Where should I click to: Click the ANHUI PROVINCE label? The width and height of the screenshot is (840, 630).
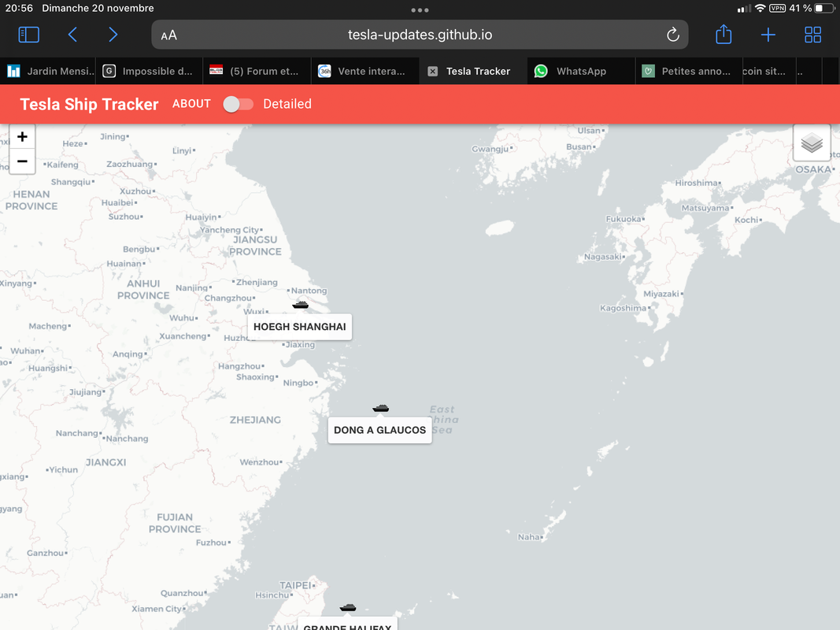coord(143,290)
